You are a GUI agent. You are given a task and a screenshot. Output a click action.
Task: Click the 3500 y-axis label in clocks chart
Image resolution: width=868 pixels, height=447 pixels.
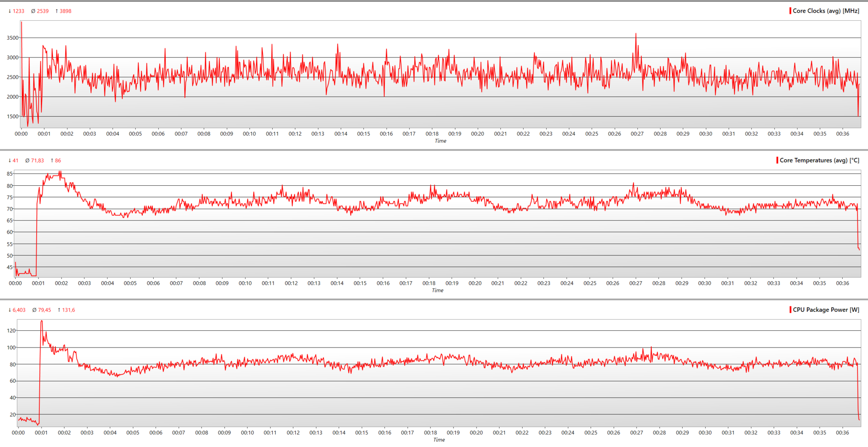click(13, 38)
